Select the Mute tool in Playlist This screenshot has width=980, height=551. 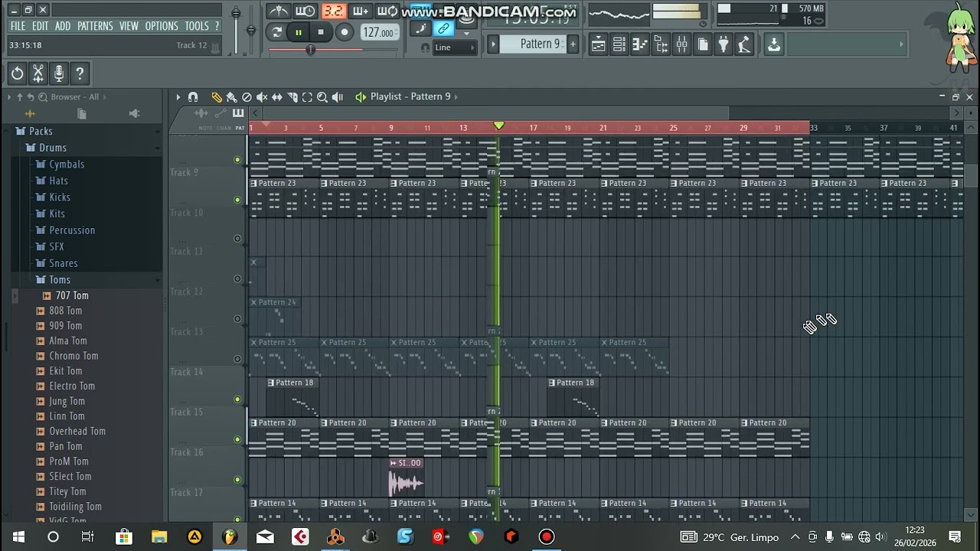point(262,97)
